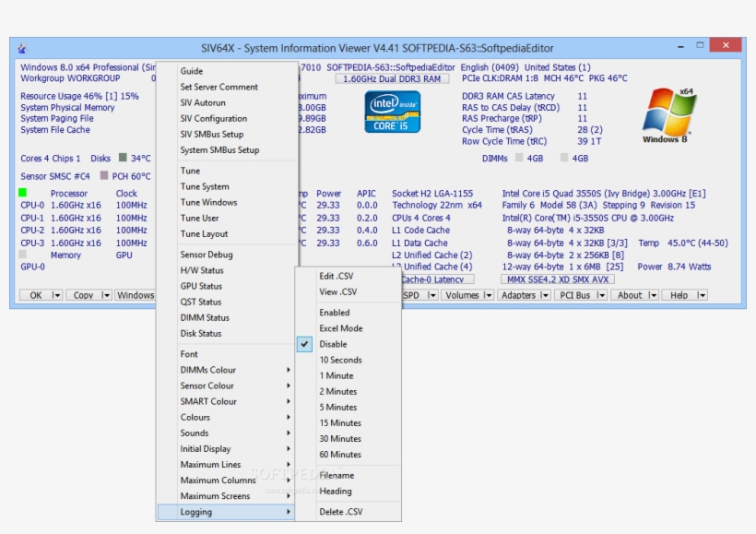Set logging interval to 5 Minutes
Screen dimensions: 756x534
[x=348, y=408]
